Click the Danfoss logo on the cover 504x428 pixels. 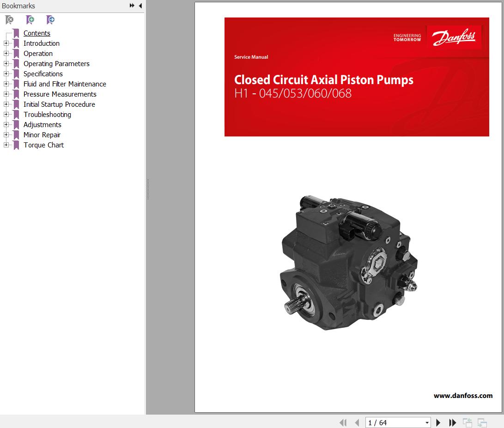[454, 37]
